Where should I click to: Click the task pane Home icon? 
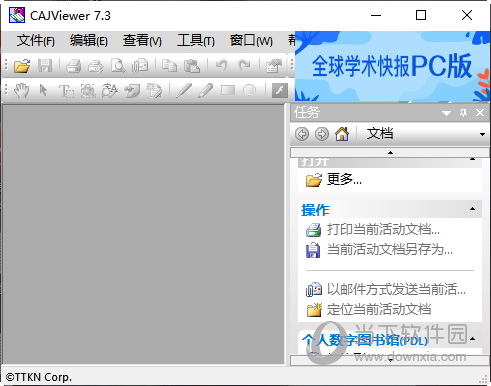point(342,134)
